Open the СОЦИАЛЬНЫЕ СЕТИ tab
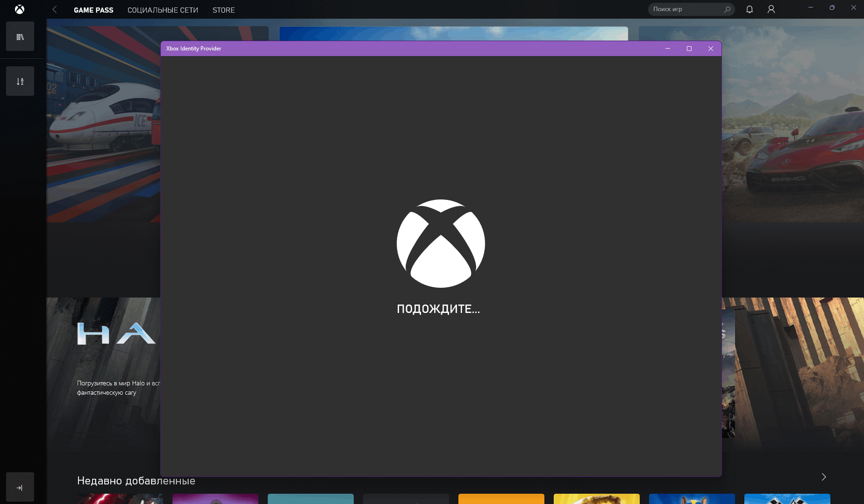864x504 pixels. coord(163,10)
